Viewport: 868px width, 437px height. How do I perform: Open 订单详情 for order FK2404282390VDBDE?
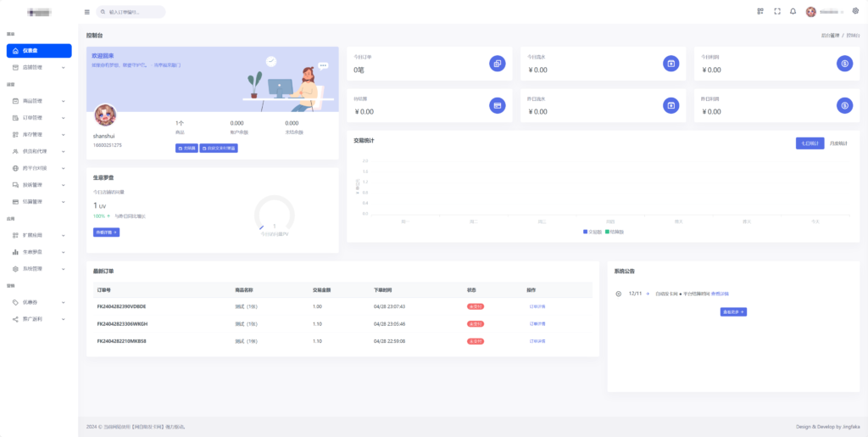(x=537, y=306)
